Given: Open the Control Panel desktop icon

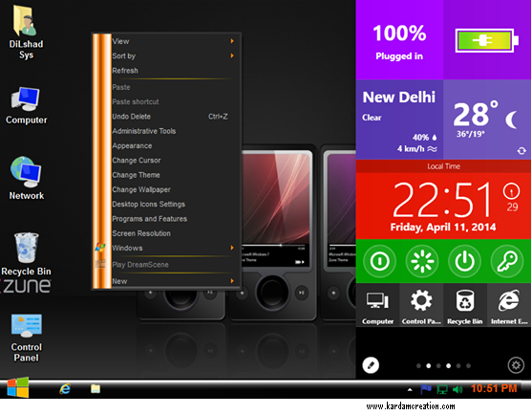Looking at the screenshot, I should pos(26,338).
